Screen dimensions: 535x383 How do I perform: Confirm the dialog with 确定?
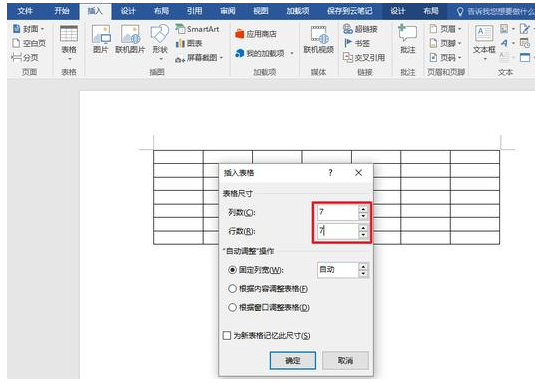[x=293, y=360]
